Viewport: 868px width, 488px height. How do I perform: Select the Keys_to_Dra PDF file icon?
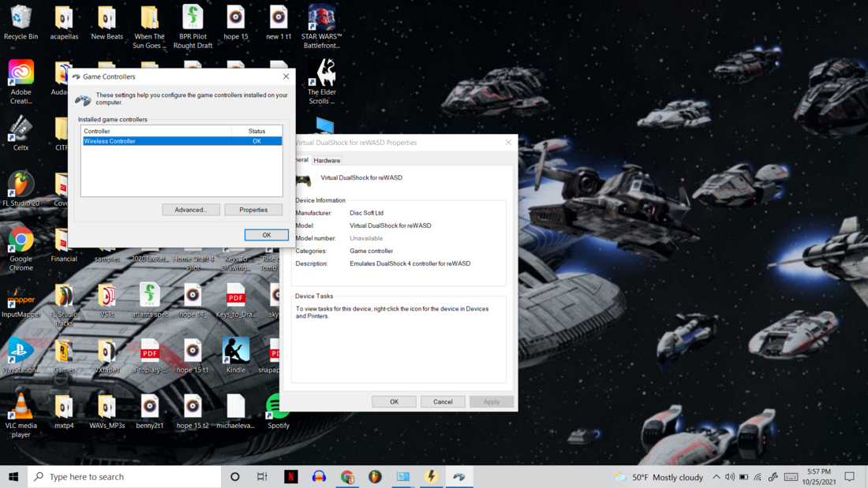click(236, 300)
